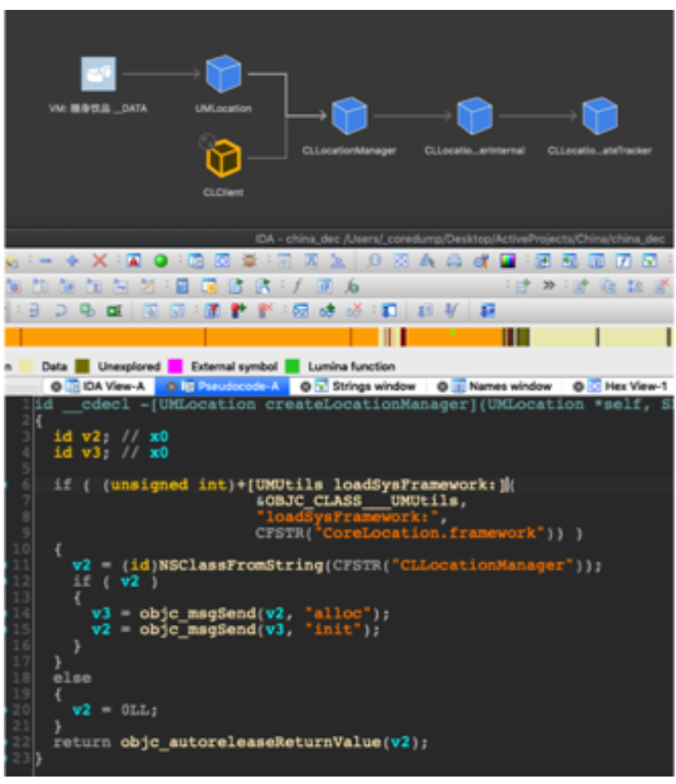676x784 pixels.
Task: Close the IDA View-A tab
Action: (x=56, y=386)
